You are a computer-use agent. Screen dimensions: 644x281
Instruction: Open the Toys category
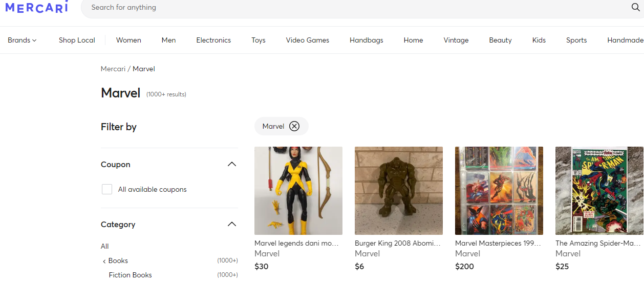point(259,40)
